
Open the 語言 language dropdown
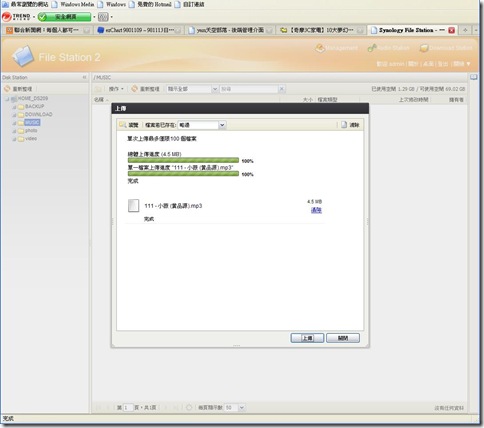pos(462,64)
